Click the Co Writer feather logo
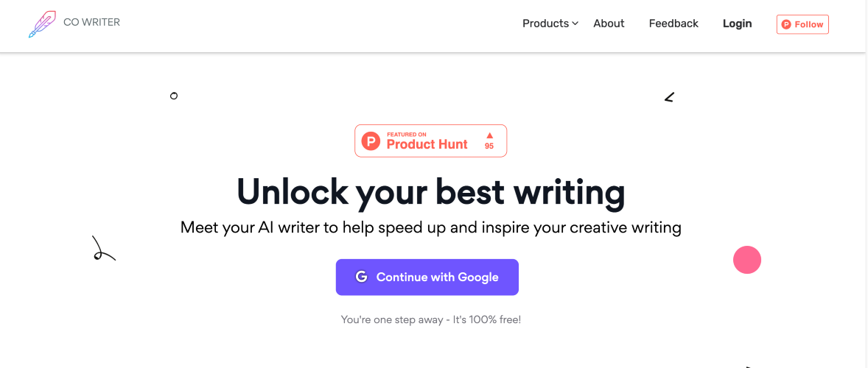This screenshot has width=868, height=368. coord(42,24)
